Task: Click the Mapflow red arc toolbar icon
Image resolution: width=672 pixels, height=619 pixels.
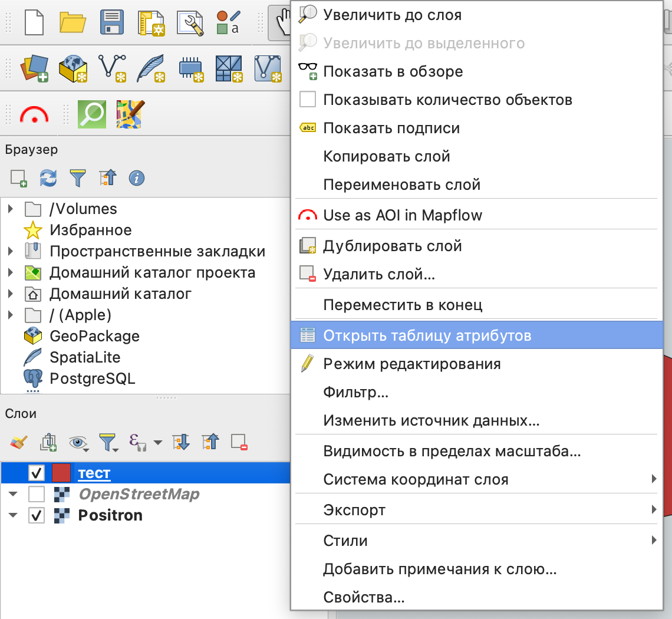Action: 34,114
